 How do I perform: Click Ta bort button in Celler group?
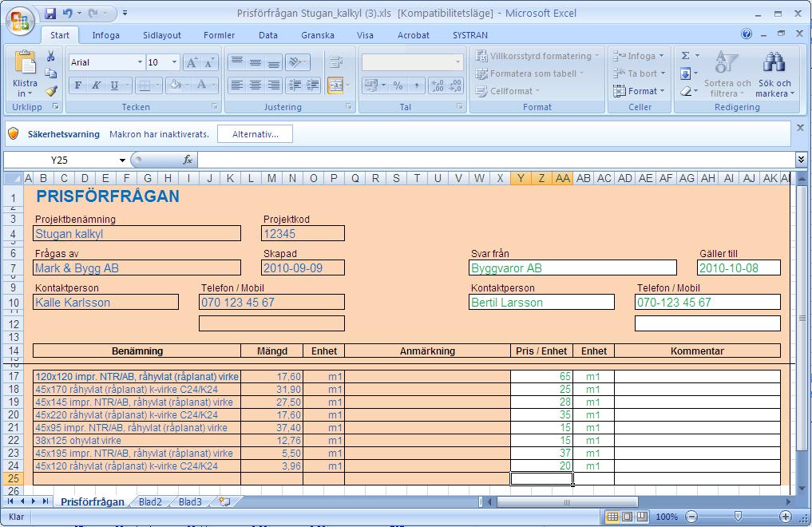tap(640, 73)
